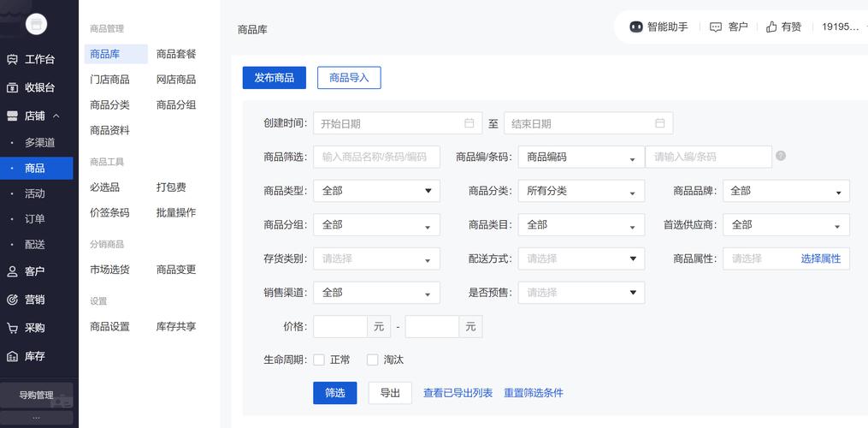Click 选择属性 link
This screenshot has height=428, width=868.
coord(820,259)
